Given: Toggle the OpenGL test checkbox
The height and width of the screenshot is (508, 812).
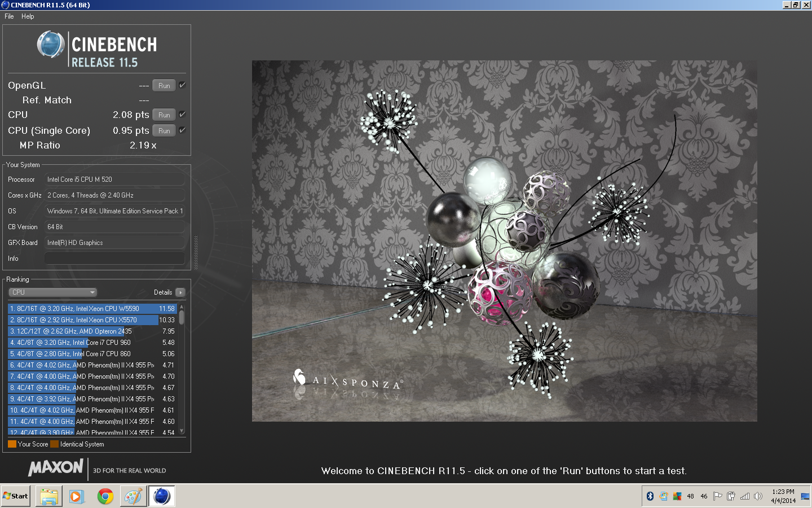Looking at the screenshot, I should point(182,85).
